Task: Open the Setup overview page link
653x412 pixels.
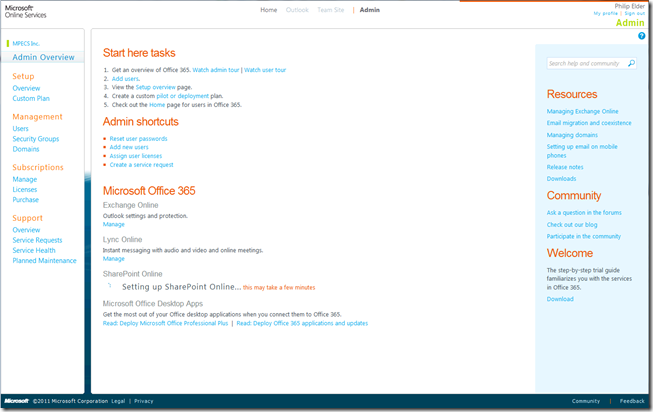Action: pyautogui.click(x=155, y=87)
